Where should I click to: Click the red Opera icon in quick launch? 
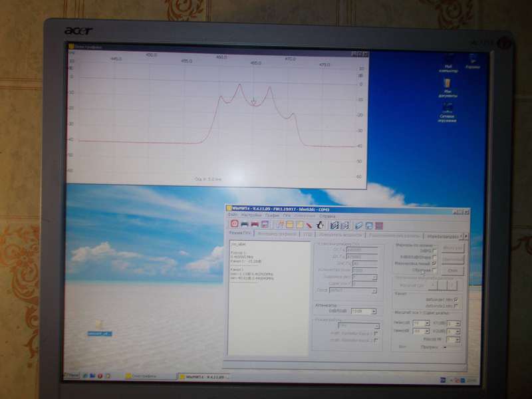point(100,376)
